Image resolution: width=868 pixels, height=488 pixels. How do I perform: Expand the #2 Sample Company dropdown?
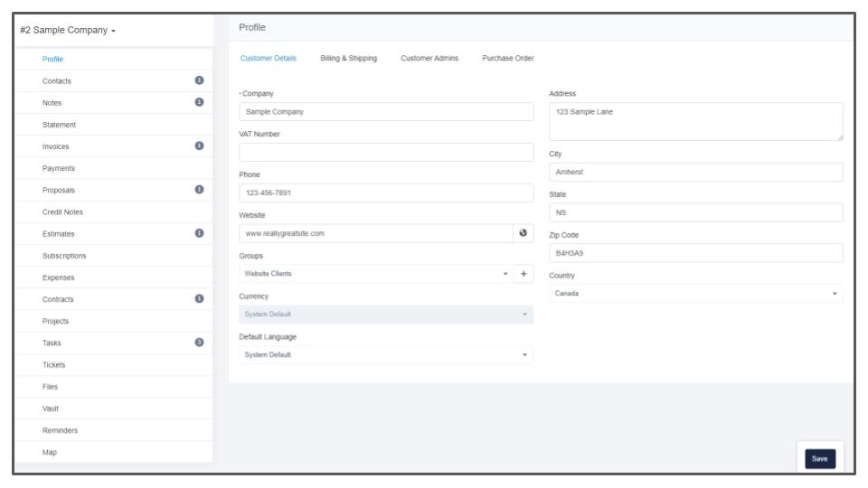click(68, 30)
